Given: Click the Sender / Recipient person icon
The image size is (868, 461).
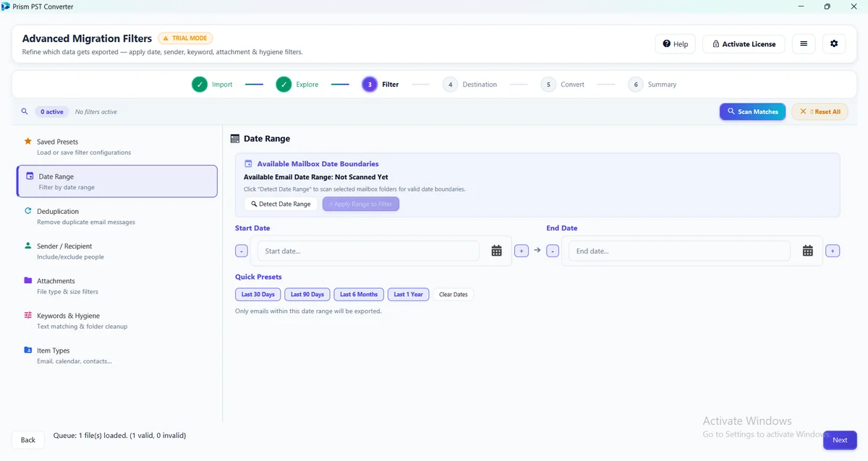Looking at the screenshot, I should 27,246.
